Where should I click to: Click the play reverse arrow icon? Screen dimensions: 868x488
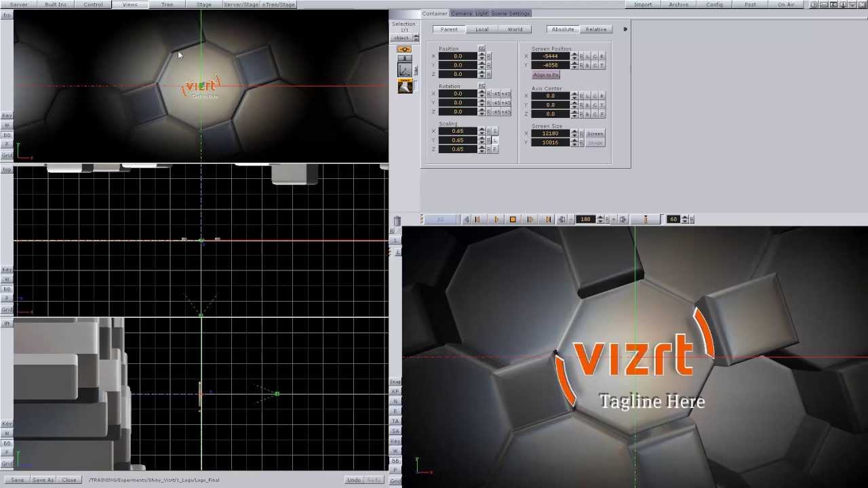coord(466,220)
